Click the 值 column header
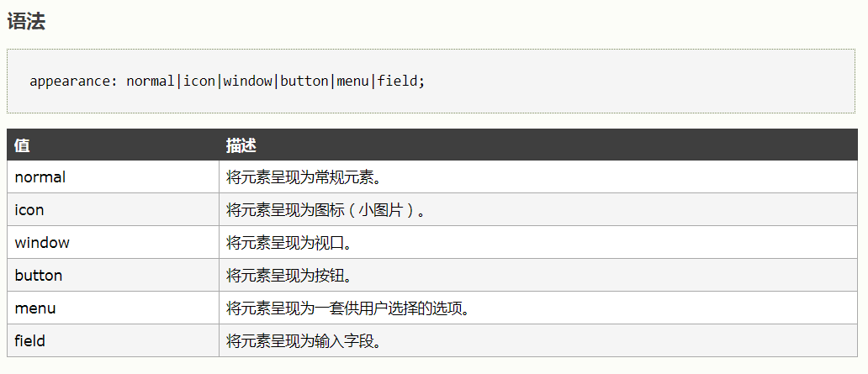This screenshot has width=868, height=374. pyautogui.click(x=113, y=145)
